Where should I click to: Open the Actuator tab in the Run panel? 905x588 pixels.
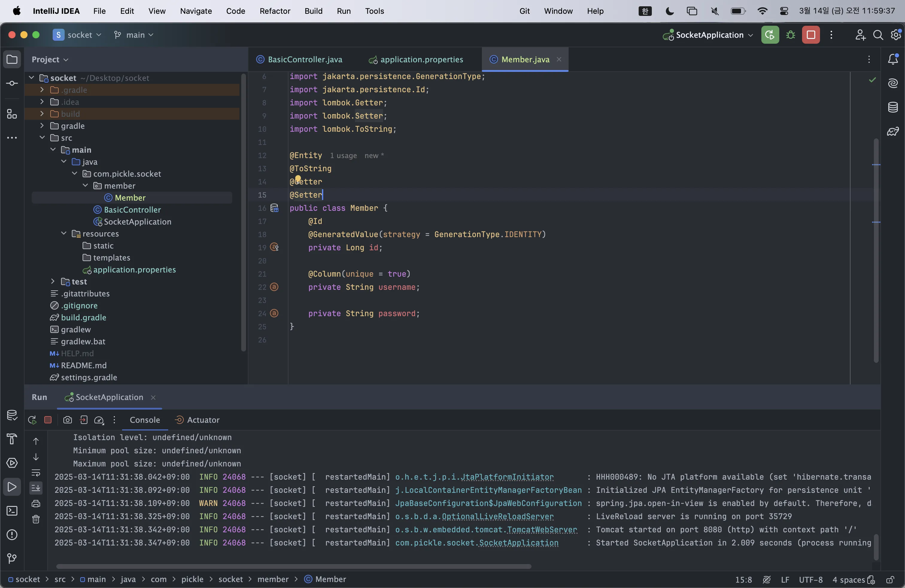coord(203,420)
